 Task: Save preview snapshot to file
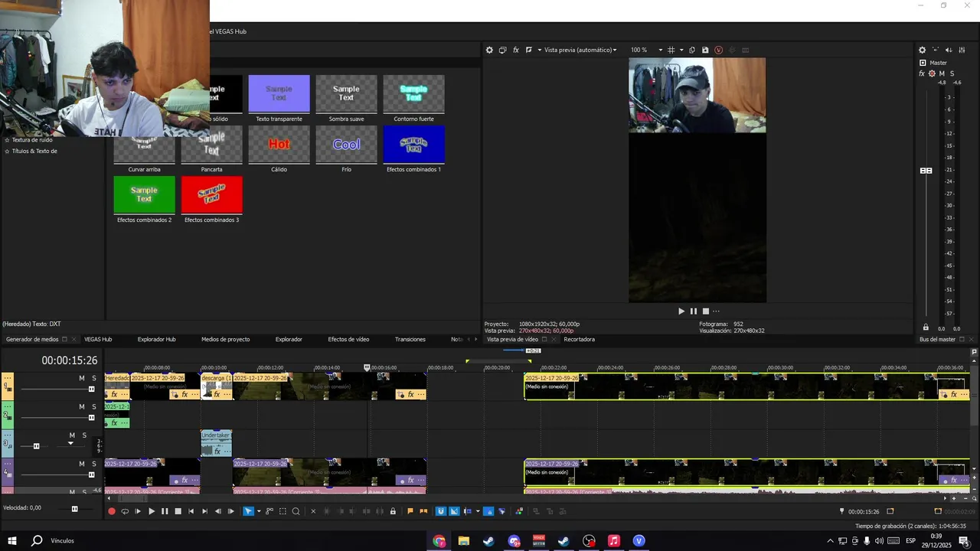coord(705,50)
